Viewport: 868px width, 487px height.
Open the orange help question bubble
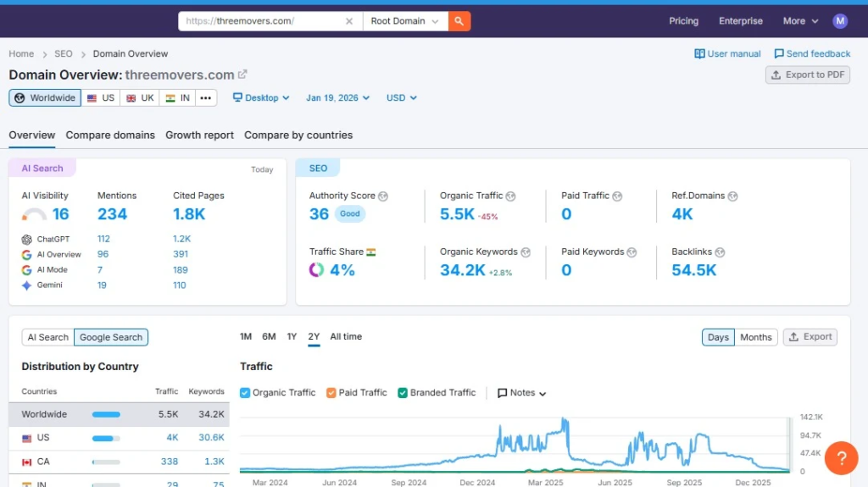click(841, 458)
